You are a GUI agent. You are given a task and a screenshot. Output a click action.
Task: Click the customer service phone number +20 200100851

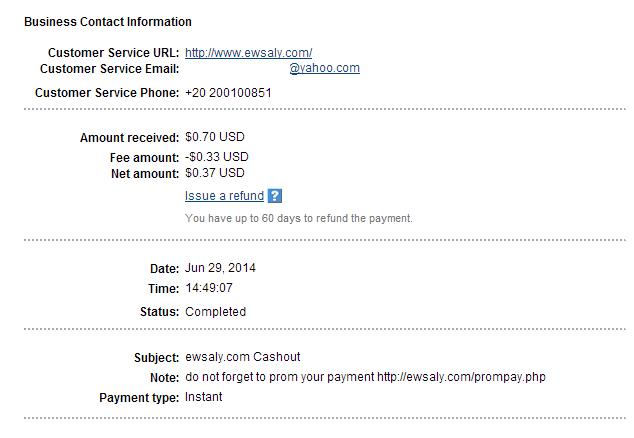(228, 93)
